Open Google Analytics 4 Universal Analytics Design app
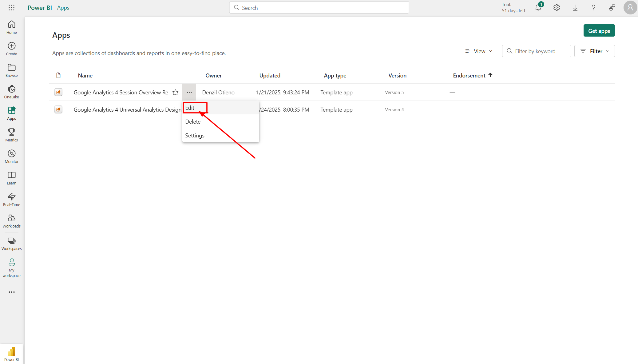The width and height of the screenshot is (638, 364). point(128,110)
